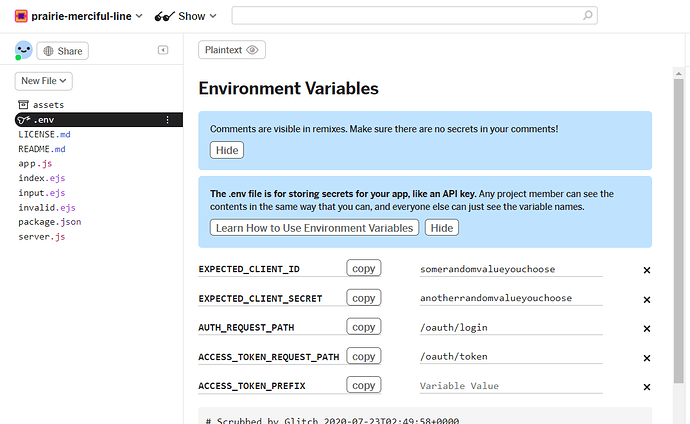The image size is (690, 424).
Task: Expand the New File dropdown
Action: [x=44, y=81]
